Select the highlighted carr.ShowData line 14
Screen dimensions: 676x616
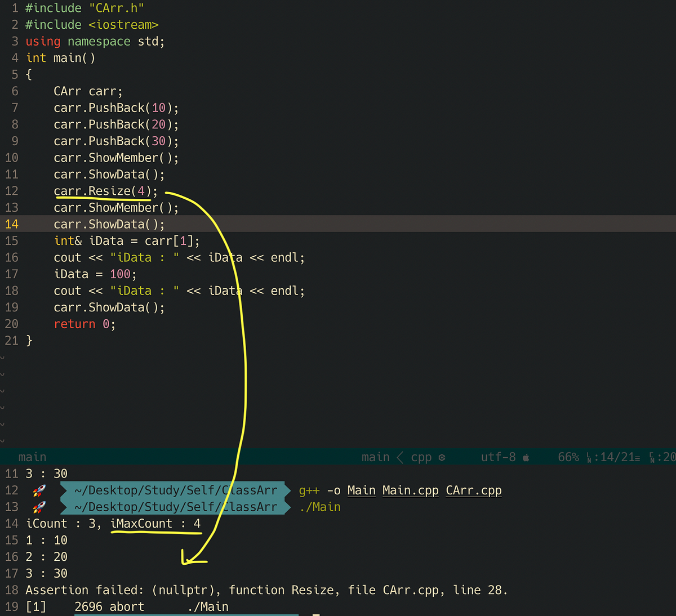pyautogui.click(x=109, y=224)
